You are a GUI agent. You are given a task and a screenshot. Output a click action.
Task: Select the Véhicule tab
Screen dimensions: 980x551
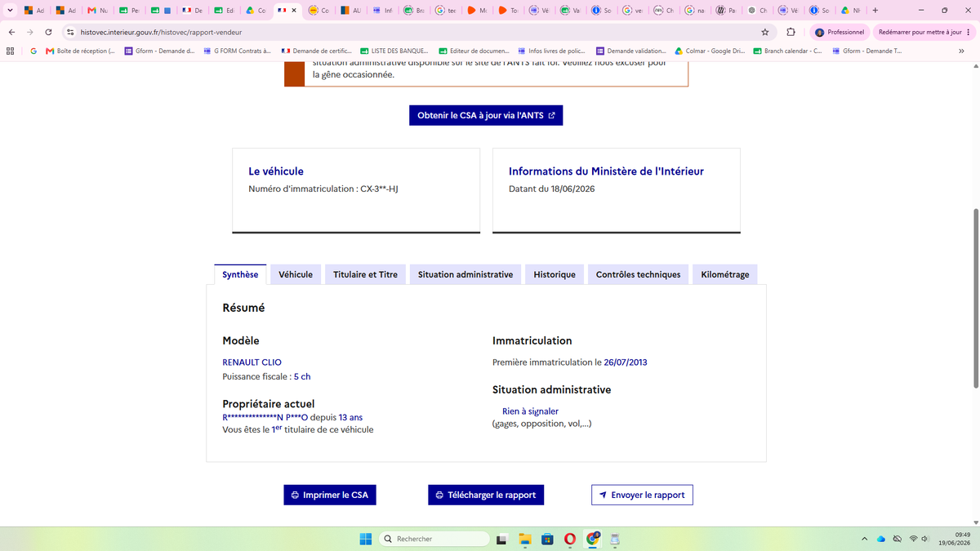coord(296,274)
